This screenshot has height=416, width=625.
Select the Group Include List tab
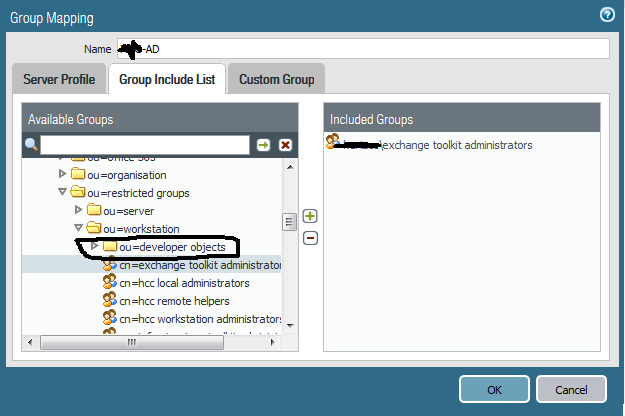pos(167,79)
